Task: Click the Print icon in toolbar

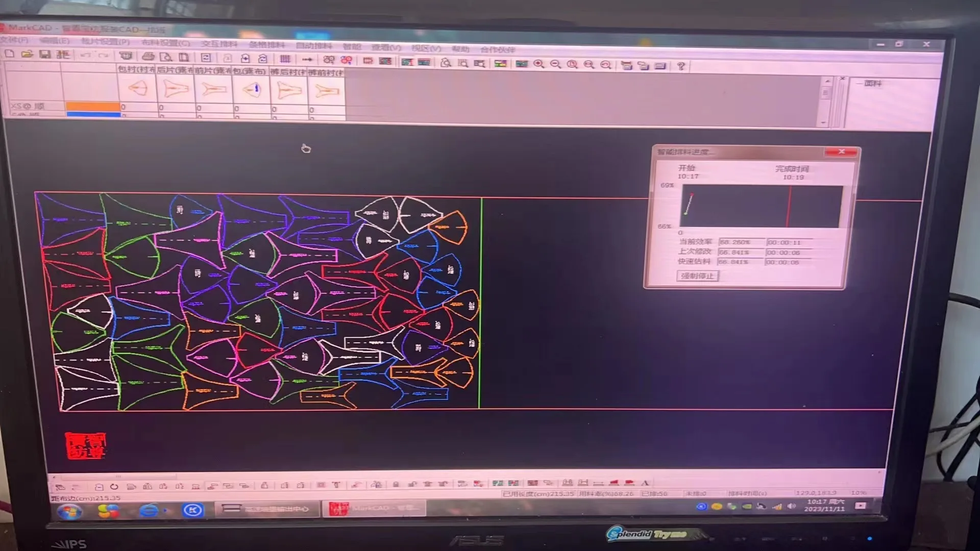Action: [x=148, y=57]
